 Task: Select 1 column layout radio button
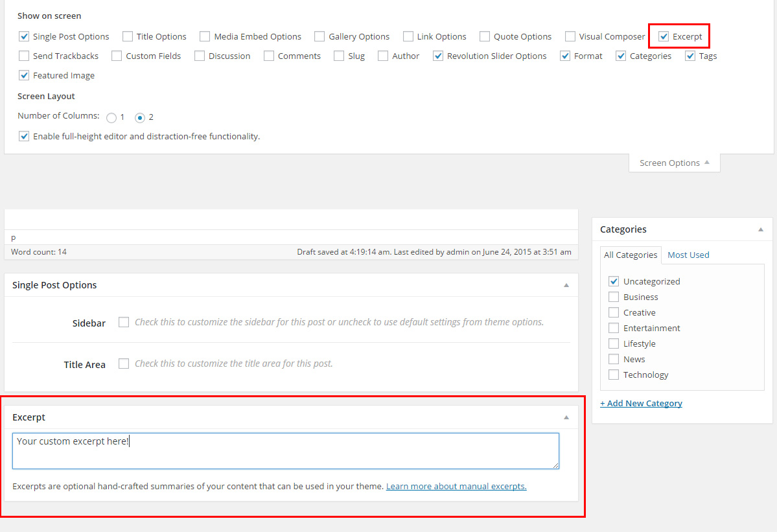(x=111, y=118)
